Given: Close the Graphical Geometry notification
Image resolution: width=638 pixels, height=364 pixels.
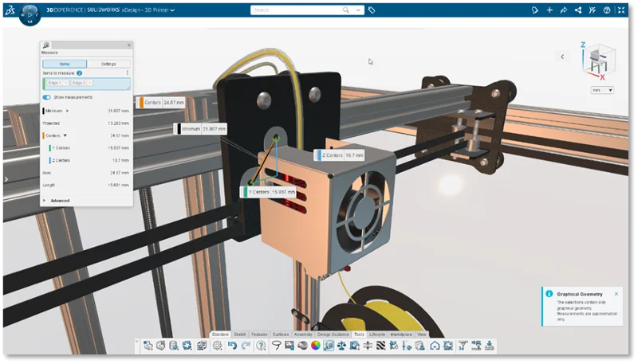Looking at the screenshot, I should click(616, 293).
